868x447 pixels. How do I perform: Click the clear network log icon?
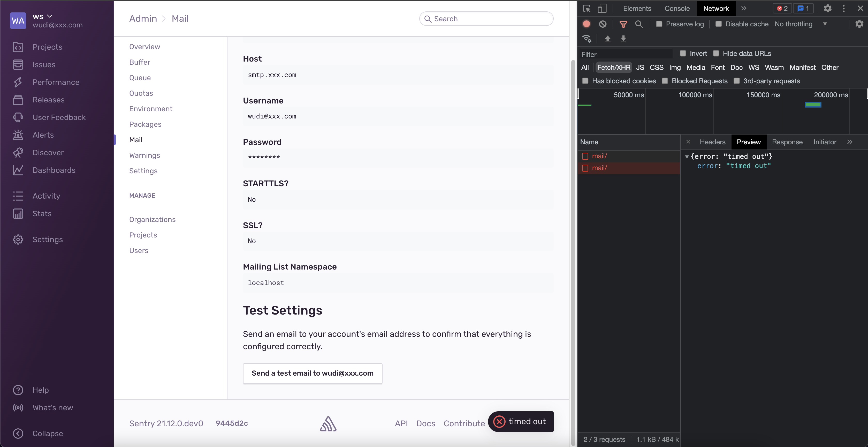coord(603,24)
